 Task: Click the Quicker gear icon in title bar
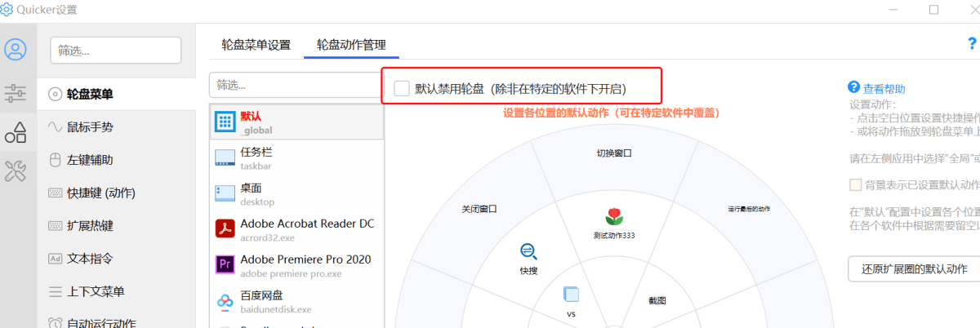tap(7, 10)
